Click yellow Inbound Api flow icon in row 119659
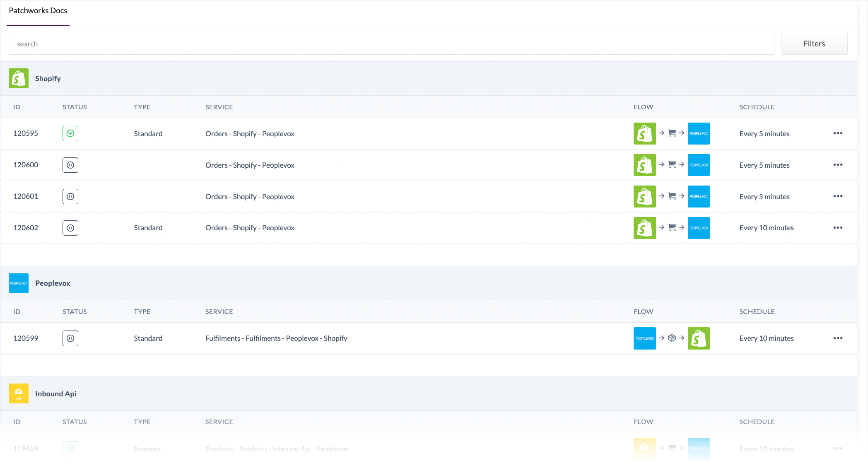868x468 pixels. (644, 449)
